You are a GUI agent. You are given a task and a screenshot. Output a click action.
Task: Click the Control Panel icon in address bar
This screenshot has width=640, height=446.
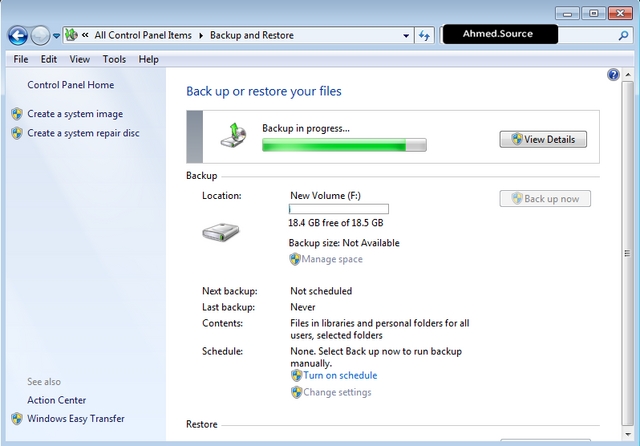tap(71, 35)
